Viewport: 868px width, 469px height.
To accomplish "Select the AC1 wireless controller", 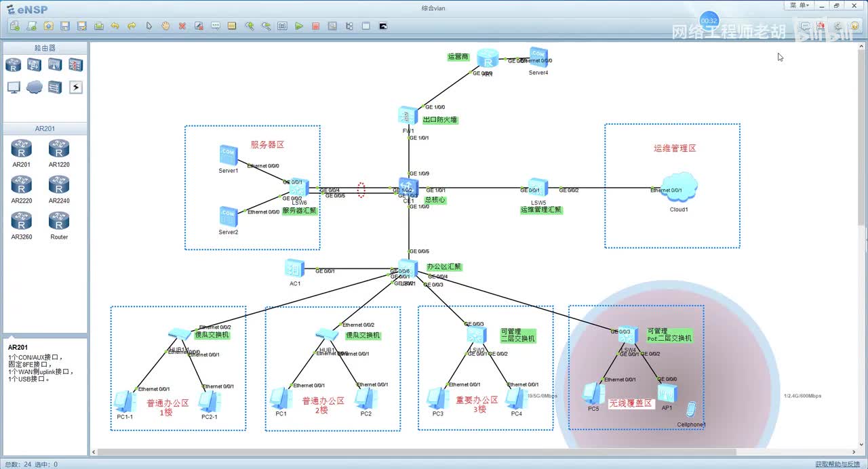I will [x=294, y=268].
